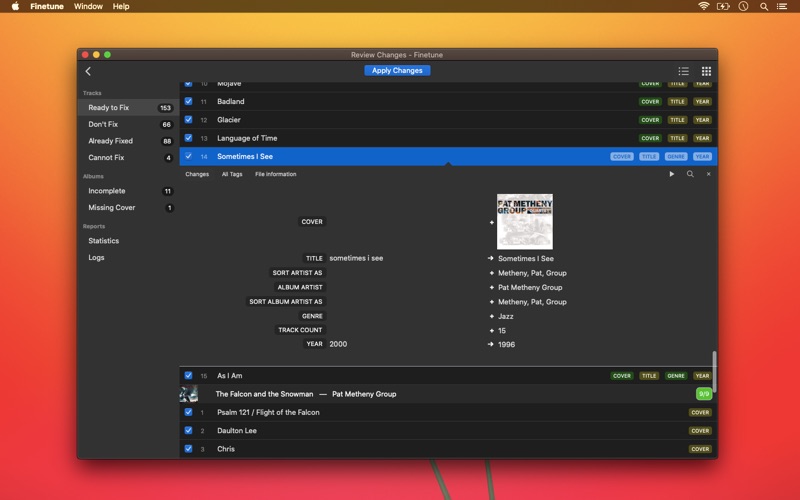Click the Apply Changes button
Image resolution: width=800 pixels, height=500 pixels.
click(397, 70)
